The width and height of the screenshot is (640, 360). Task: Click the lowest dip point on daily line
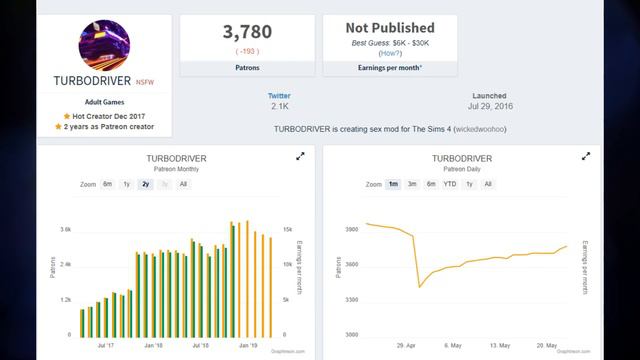point(419,287)
